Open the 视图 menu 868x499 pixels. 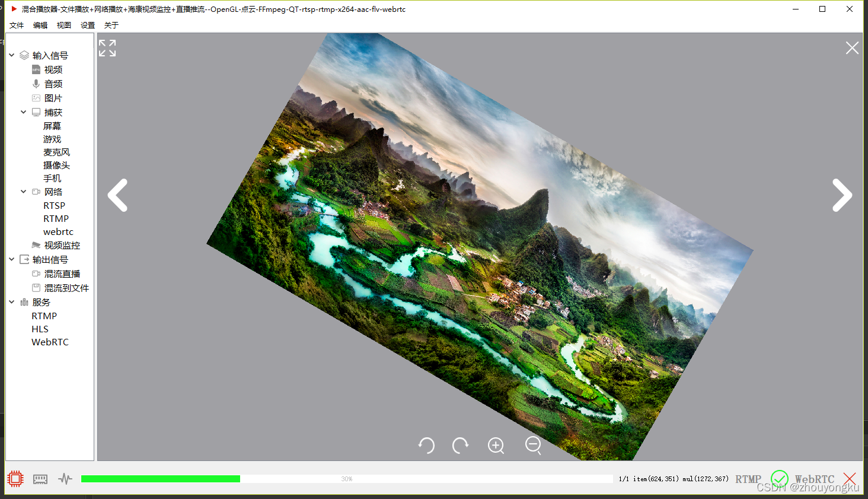click(64, 26)
